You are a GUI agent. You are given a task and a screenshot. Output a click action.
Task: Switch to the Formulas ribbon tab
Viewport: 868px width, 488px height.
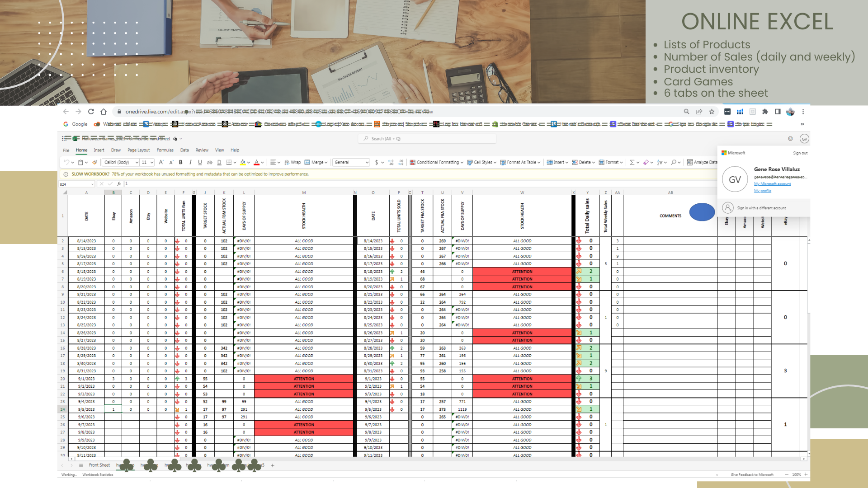(165, 150)
